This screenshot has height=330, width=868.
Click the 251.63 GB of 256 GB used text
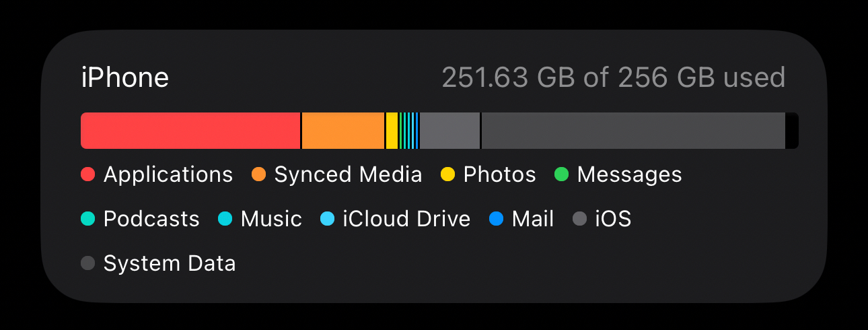point(613,78)
